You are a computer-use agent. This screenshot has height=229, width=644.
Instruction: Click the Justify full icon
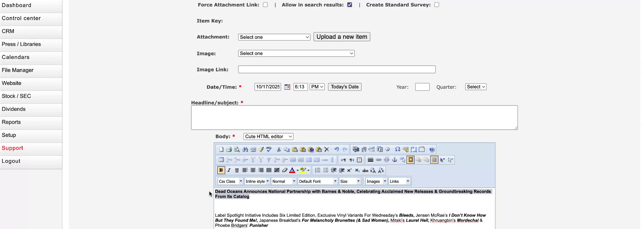pos(269,170)
